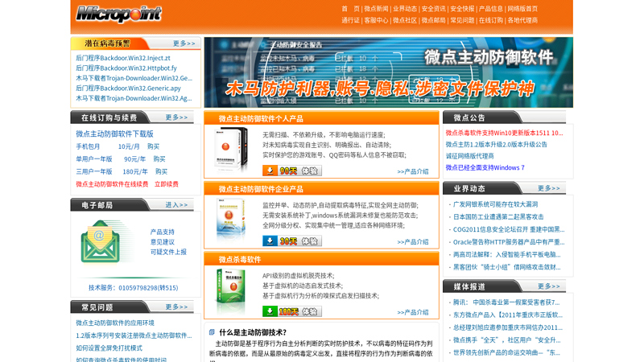The image size is (644, 362).
Task: Click 购买 for 三用户一年版 180元/年
Action: coord(162,171)
